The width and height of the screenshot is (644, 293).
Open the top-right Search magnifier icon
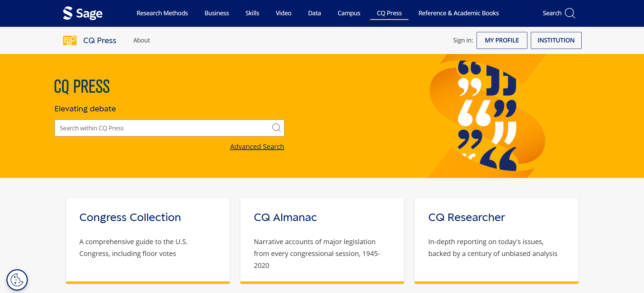[570, 13]
